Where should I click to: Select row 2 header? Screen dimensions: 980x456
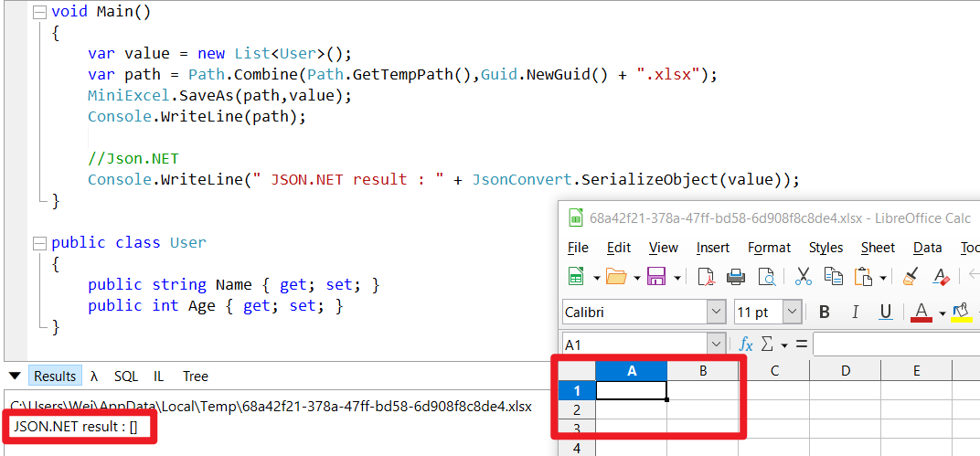click(576, 409)
